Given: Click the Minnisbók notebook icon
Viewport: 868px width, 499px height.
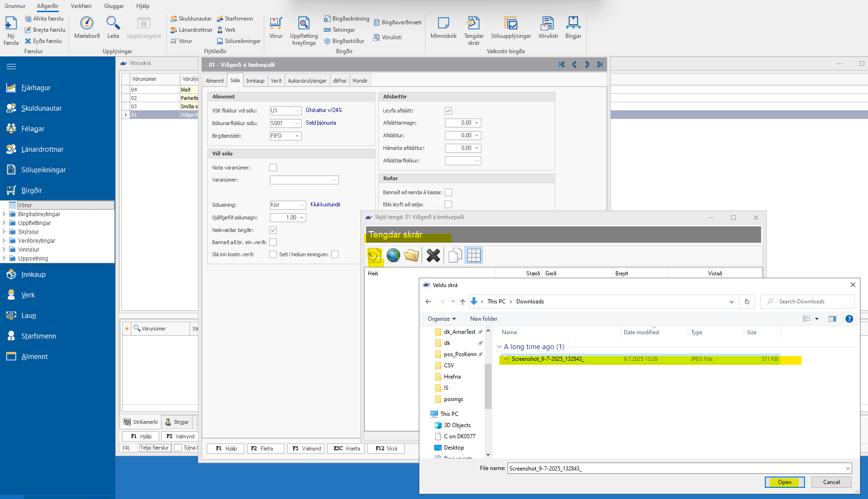Looking at the screenshot, I should click(443, 23).
